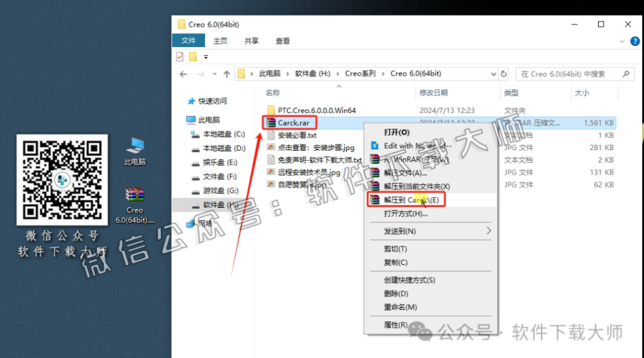Sort files by 修改日期 column
This screenshot has height=358, width=644.
433,93
